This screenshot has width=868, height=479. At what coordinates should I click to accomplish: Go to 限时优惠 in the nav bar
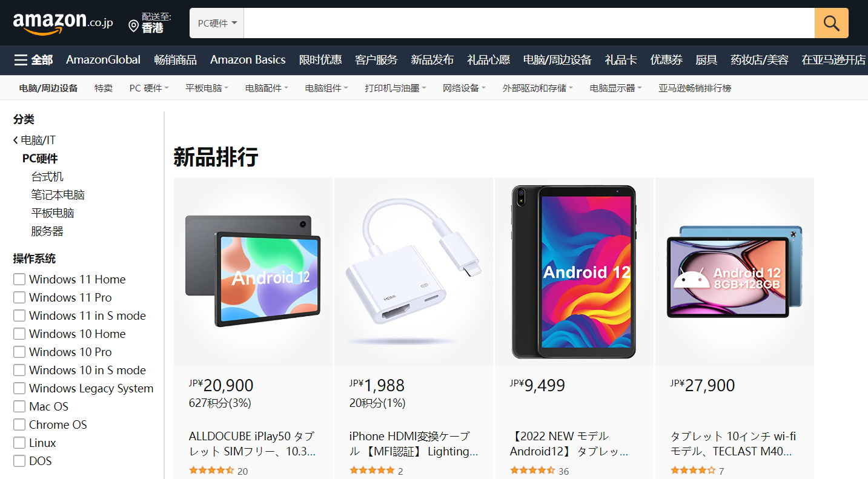pyautogui.click(x=320, y=60)
